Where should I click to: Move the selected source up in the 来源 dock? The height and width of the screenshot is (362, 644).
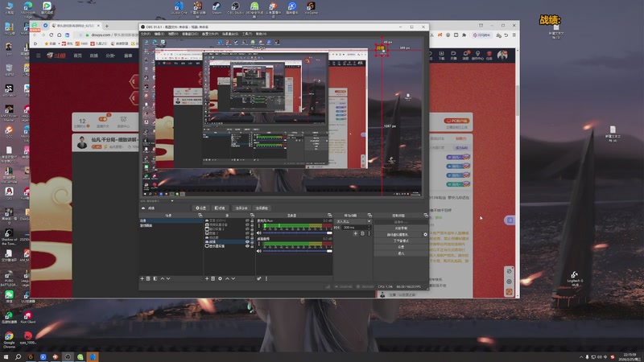click(227, 278)
